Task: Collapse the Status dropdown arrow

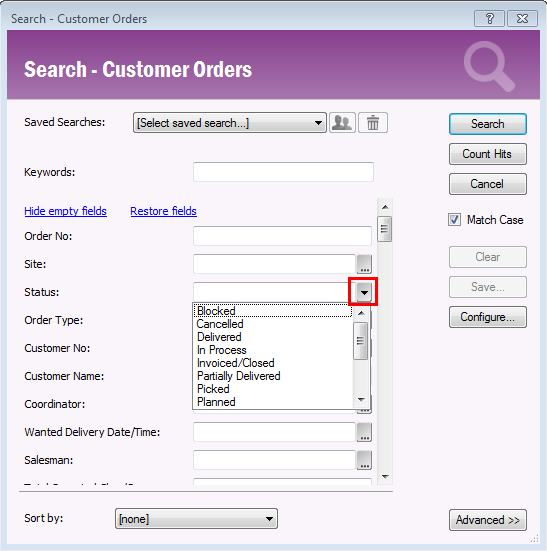Action: [x=364, y=292]
